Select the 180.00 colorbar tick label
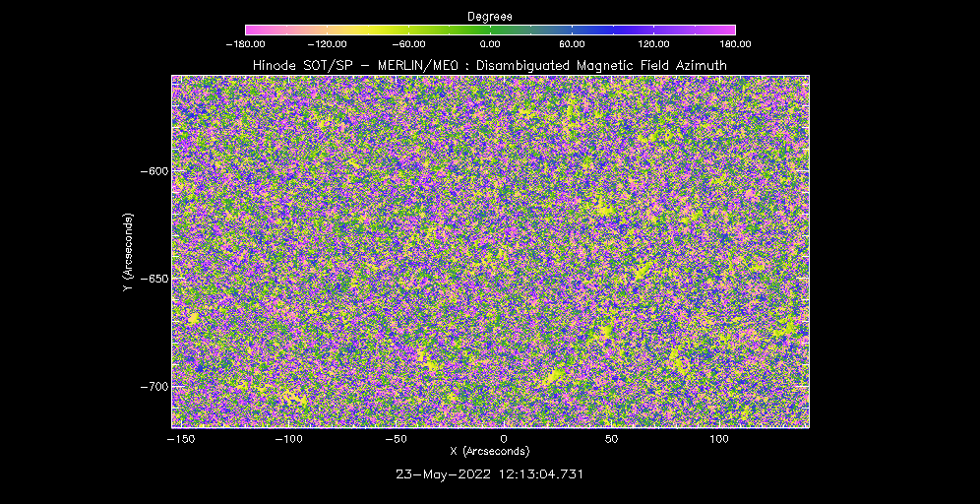Screen dimensions: 980x504 point(735,43)
